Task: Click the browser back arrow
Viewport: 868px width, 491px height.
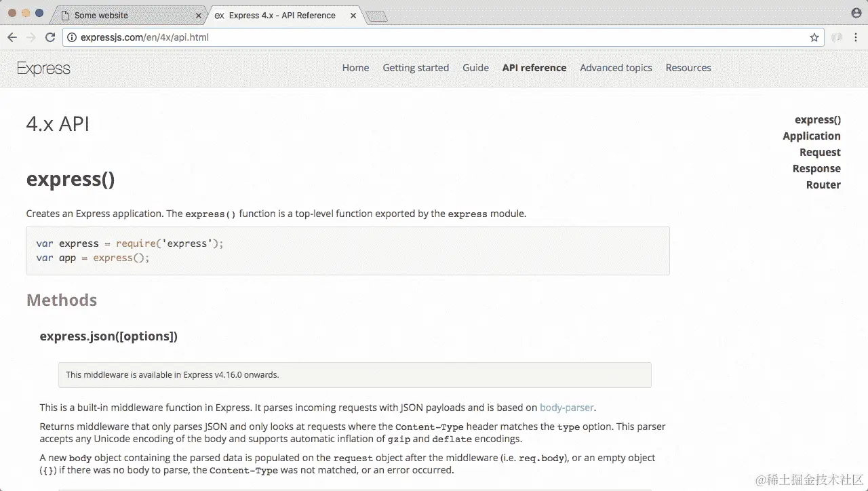Action: click(x=12, y=37)
